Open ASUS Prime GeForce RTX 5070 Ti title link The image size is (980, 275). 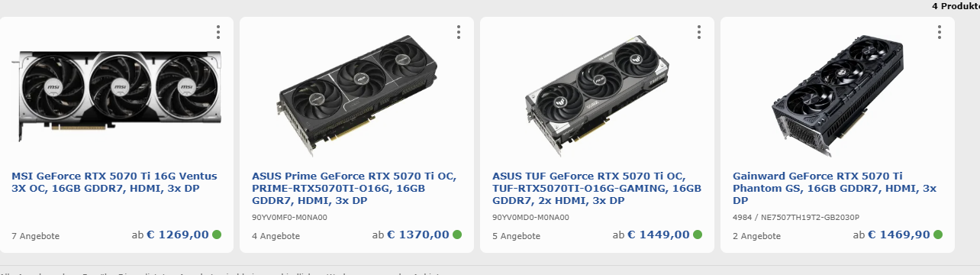point(354,188)
